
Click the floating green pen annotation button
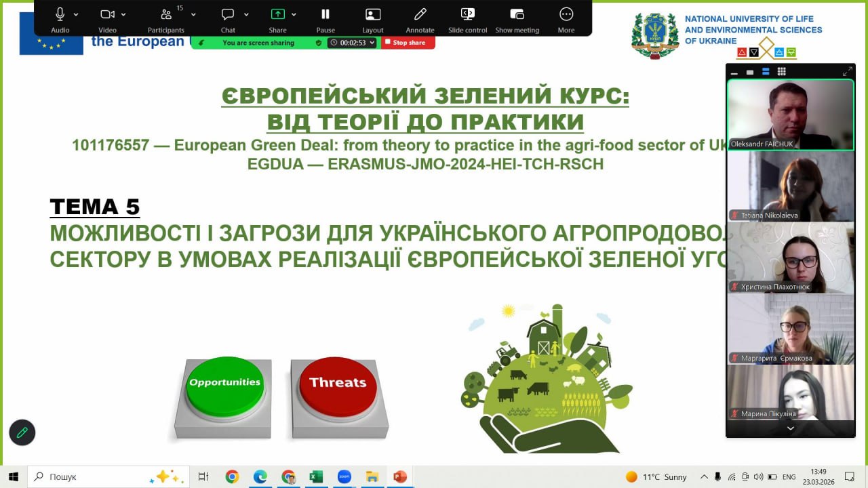click(22, 432)
